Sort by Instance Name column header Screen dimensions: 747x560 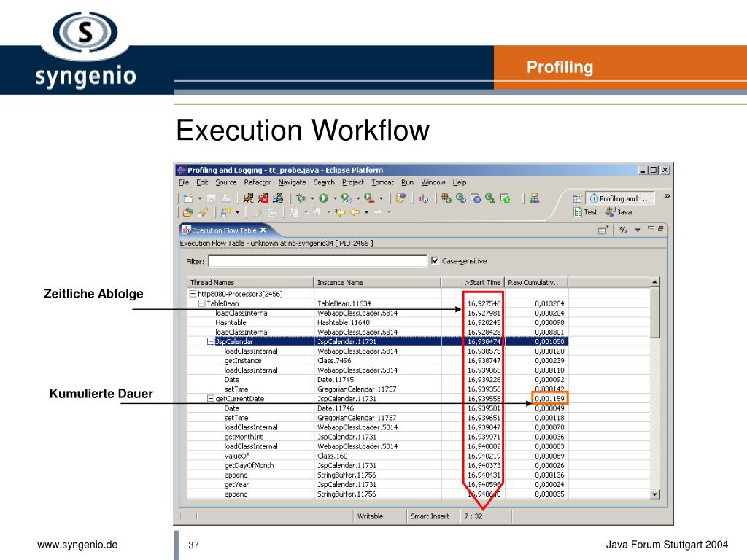click(x=377, y=282)
